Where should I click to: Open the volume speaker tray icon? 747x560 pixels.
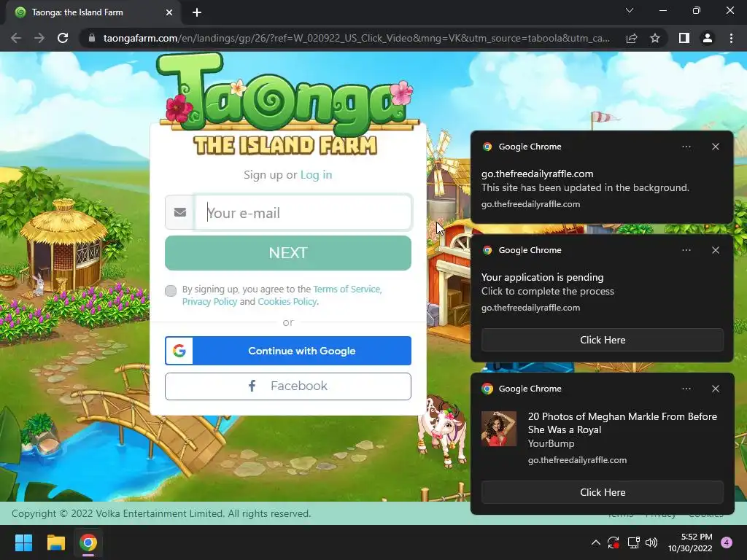(651, 542)
